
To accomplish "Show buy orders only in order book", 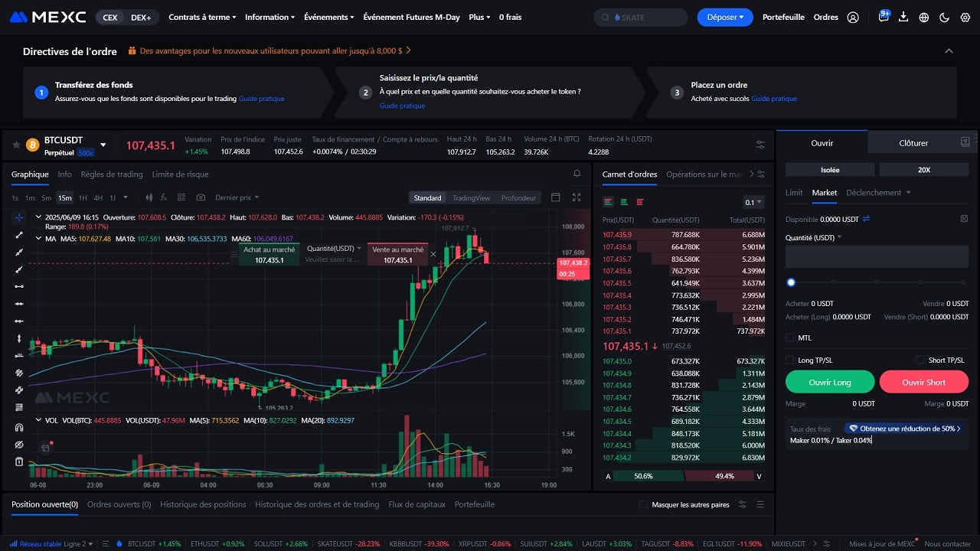I will click(624, 202).
